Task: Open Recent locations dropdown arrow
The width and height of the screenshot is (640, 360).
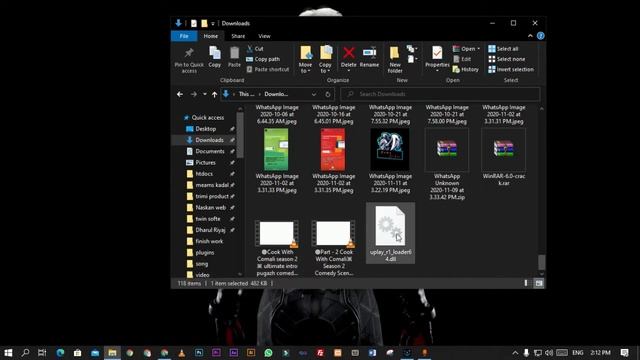Action: pyautogui.click(x=204, y=94)
